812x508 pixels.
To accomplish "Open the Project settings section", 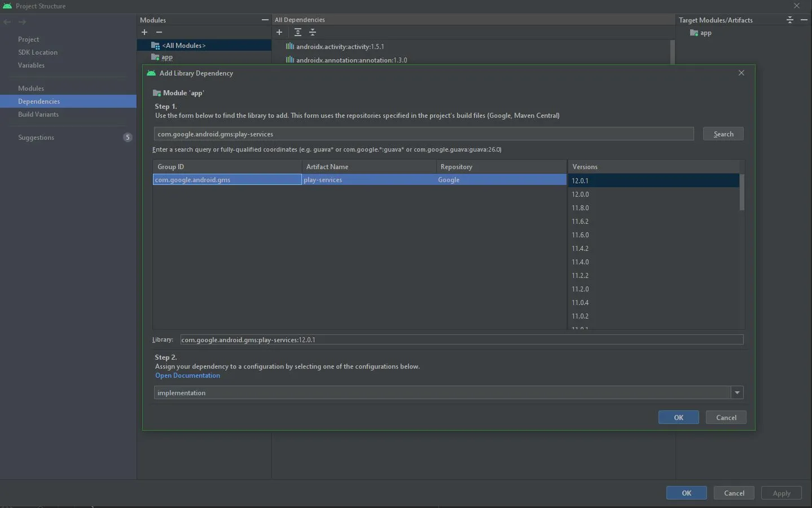I will 29,39.
